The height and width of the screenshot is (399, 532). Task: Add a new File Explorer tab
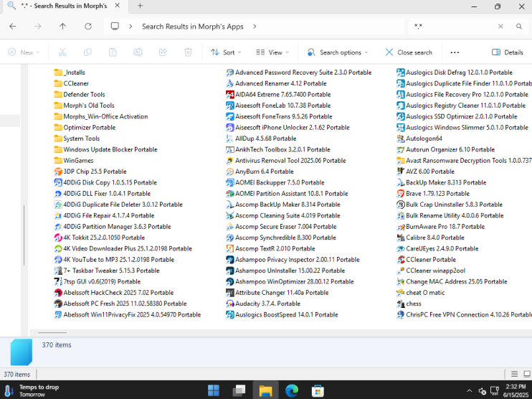[x=140, y=6]
